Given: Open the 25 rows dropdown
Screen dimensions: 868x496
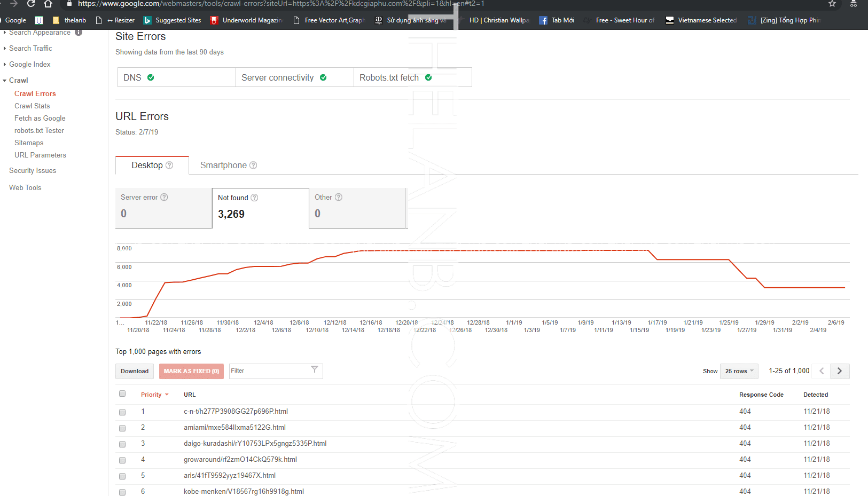Looking at the screenshot, I should point(739,371).
